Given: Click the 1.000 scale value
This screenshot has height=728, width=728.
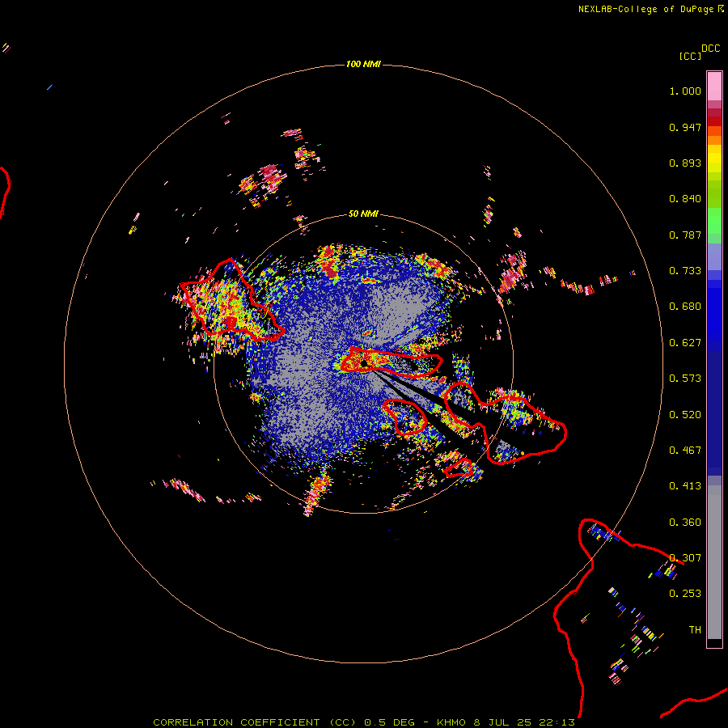Looking at the screenshot, I should point(685,91).
